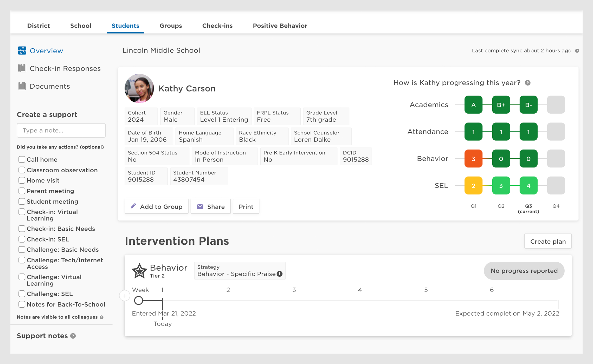This screenshot has height=364, width=593.
Task: Click the plus icon beside the Week timeline
Action: point(125,296)
